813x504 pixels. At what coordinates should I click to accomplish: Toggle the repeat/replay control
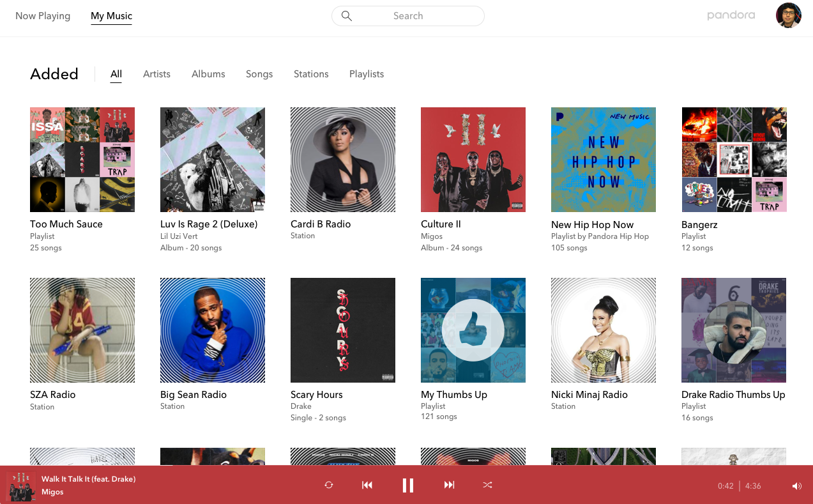coord(329,485)
